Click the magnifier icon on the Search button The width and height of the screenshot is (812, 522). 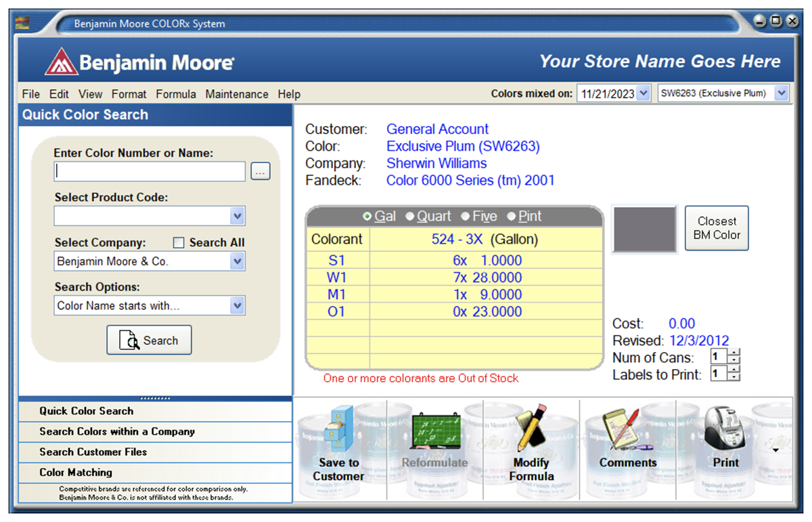[x=129, y=340]
